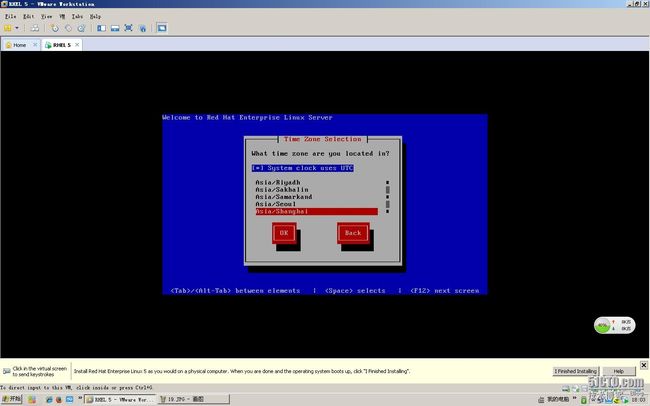Open the Help menu
This screenshot has width=650, height=406.
click(x=95, y=17)
